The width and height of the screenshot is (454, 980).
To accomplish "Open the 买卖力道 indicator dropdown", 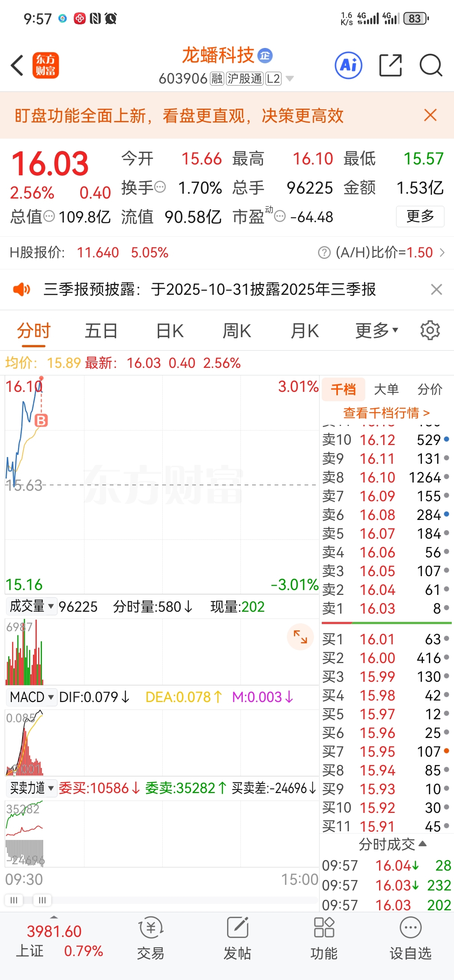I will [31, 788].
